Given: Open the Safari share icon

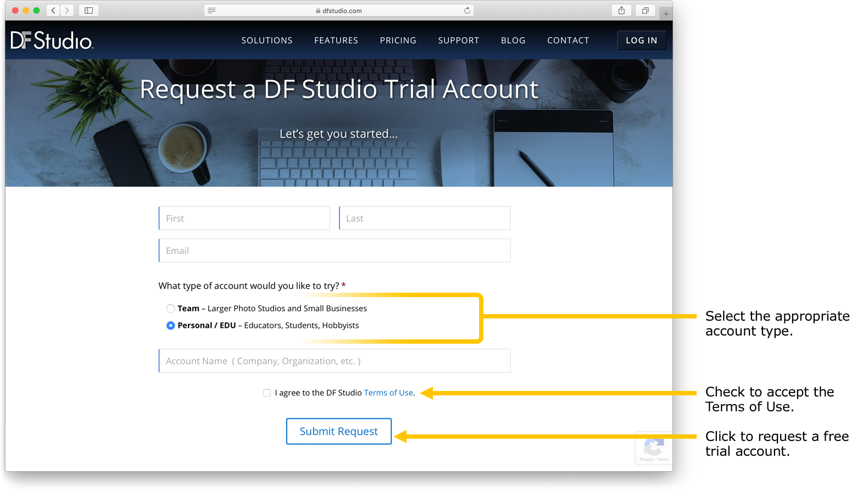Looking at the screenshot, I should coord(621,10).
